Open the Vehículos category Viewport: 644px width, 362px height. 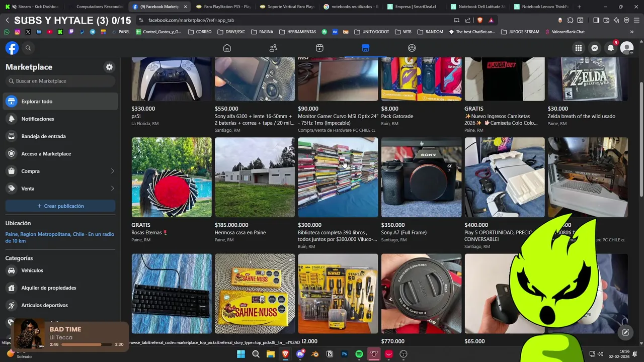pyautogui.click(x=60, y=270)
